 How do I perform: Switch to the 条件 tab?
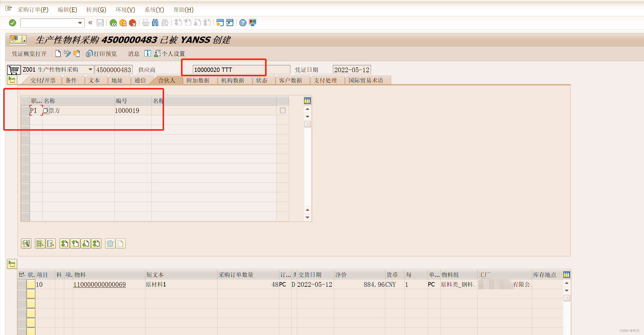(71, 80)
